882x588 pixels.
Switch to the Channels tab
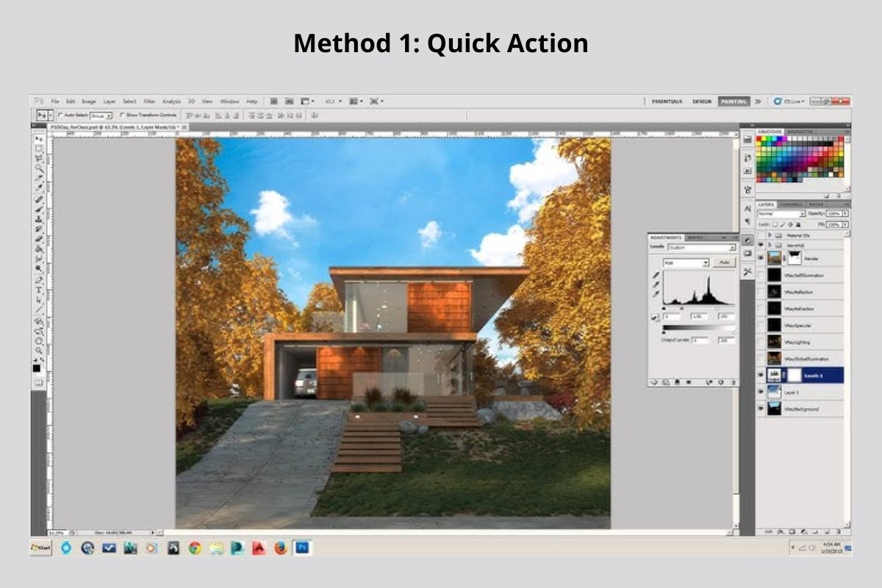[x=791, y=203]
